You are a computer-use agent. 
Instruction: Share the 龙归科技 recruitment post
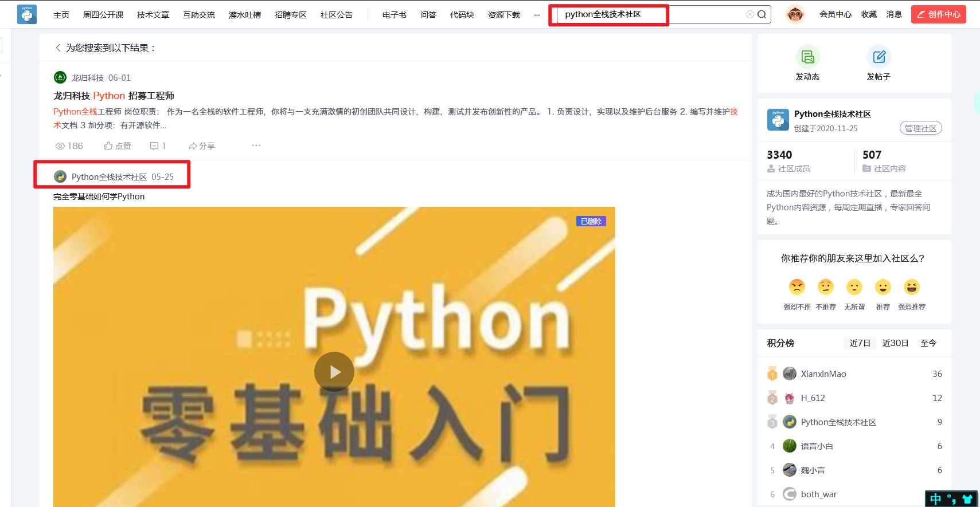click(x=202, y=146)
